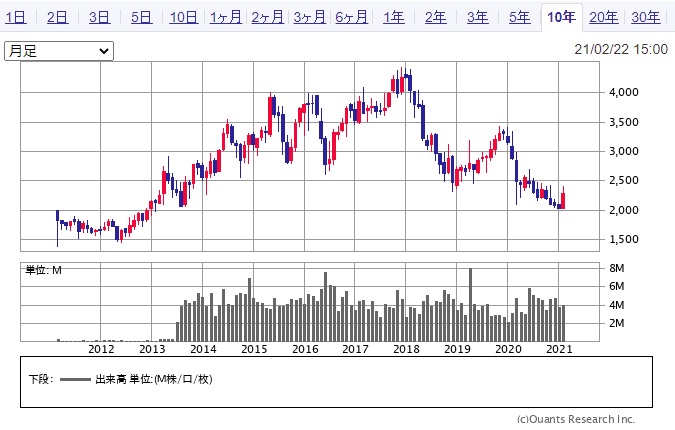The width and height of the screenshot is (675, 430).
Task: Click the 2016 year axis label
Action: tap(305, 349)
